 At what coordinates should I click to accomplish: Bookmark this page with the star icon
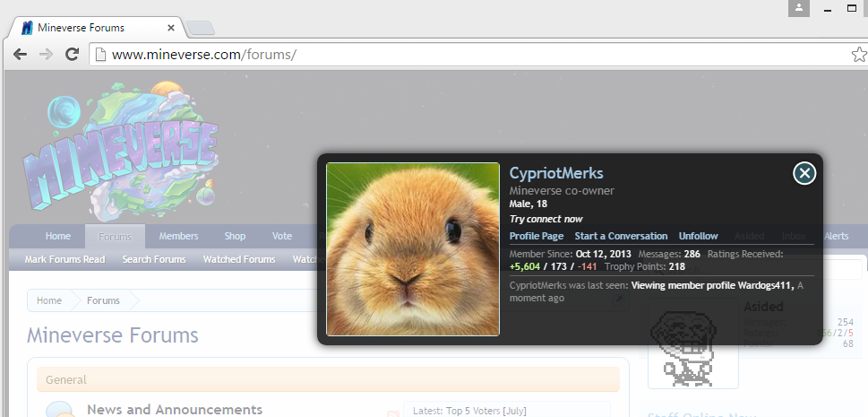(858, 55)
